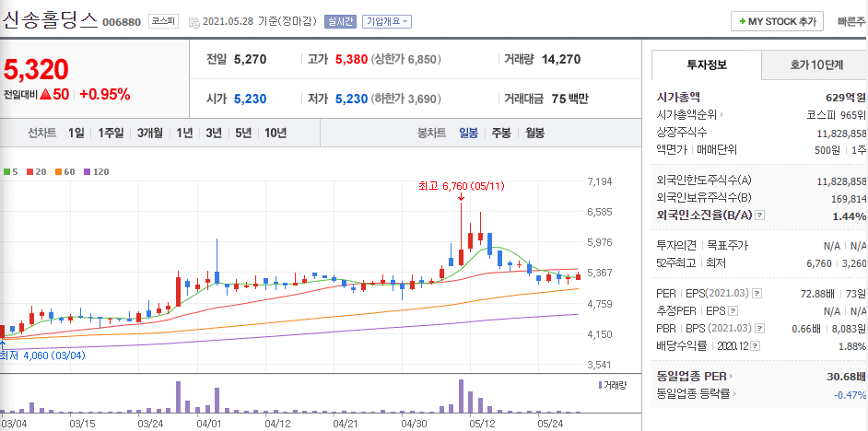868x431 pixels.
Task: Open help icon next to 배당수익률 2020.12
Action: click(756, 346)
